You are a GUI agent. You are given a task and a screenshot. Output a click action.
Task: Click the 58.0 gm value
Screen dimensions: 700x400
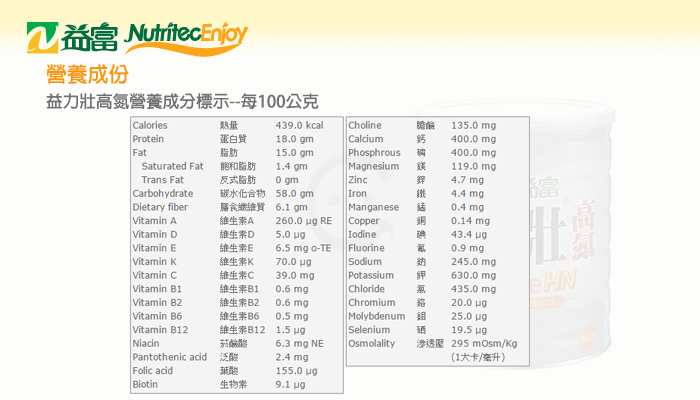click(294, 194)
